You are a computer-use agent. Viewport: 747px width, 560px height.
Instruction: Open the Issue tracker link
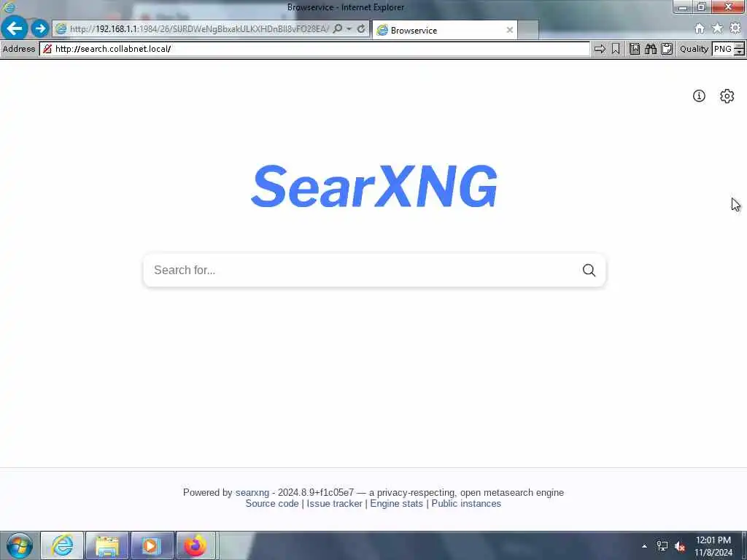334,503
